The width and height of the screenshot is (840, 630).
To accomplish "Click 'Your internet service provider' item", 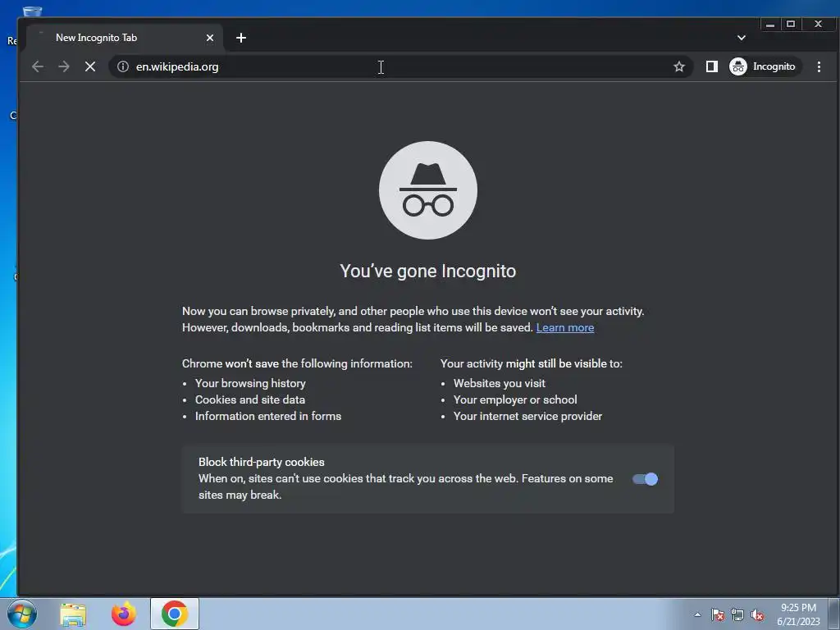I will point(527,416).
